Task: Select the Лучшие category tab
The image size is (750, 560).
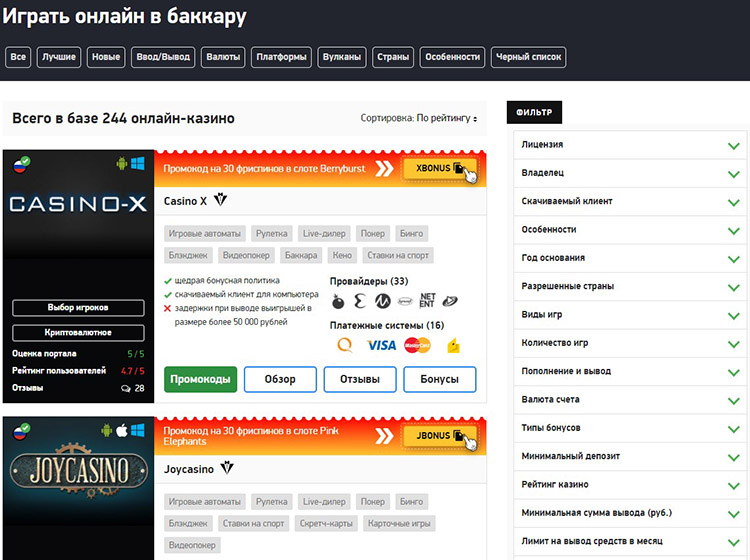Action: point(59,57)
